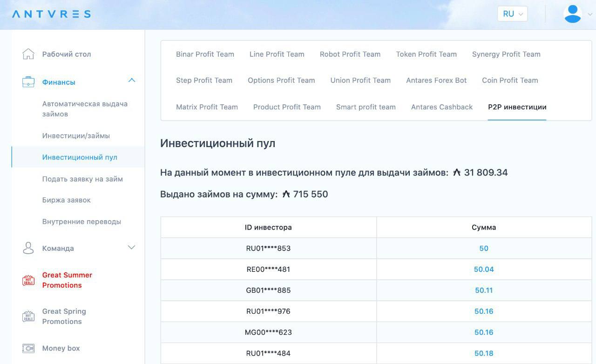Click the ID инвестора column header
Screen dimensions: 596x364
[x=268, y=228]
